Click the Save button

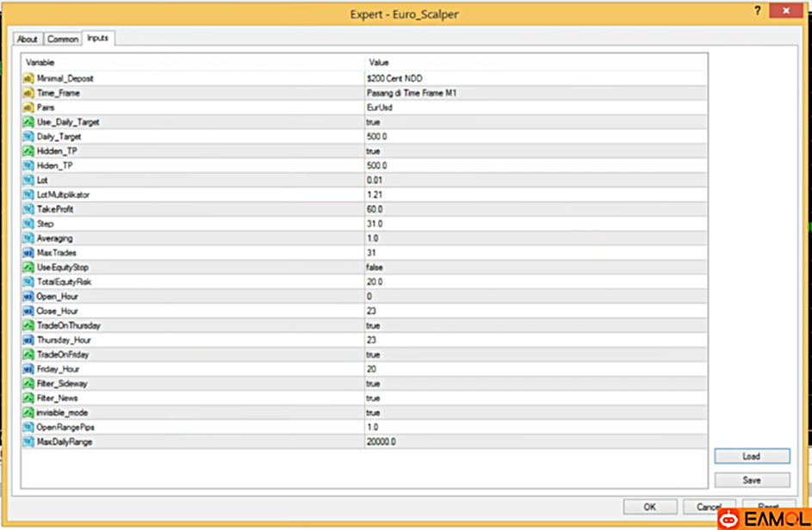click(x=752, y=480)
